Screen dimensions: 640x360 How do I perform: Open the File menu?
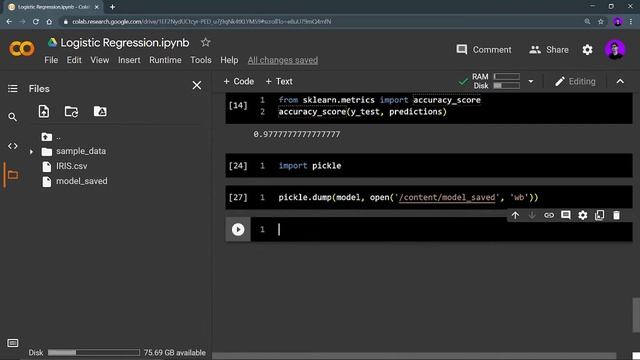coord(51,60)
